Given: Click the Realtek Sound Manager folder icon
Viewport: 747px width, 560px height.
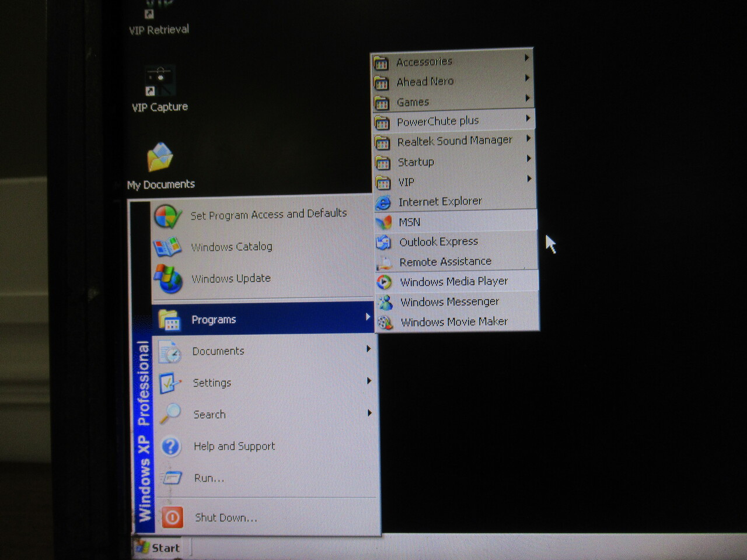Looking at the screenshot, I should pyautogui.click(x=382, y=143).
